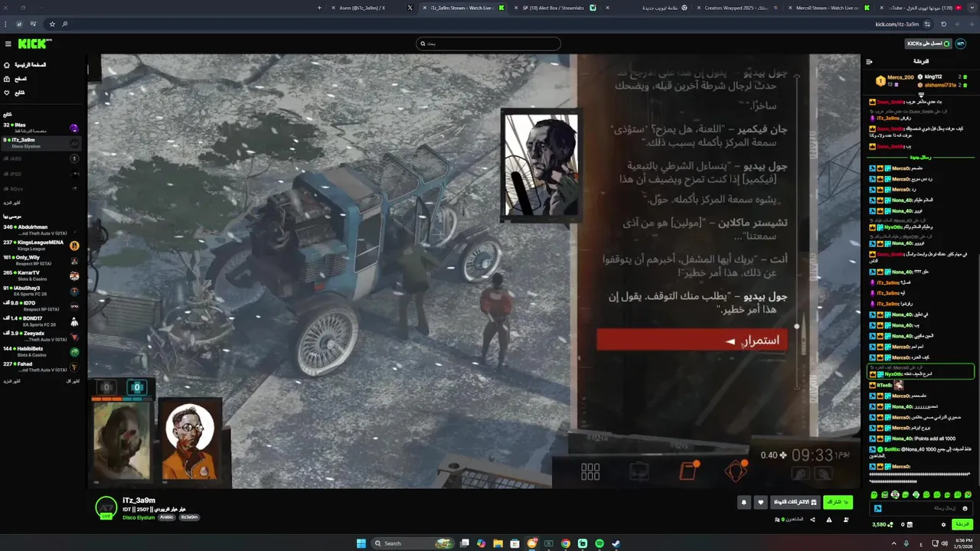Open the Disco Elysium category link
The height and width of the screenshot is (551, 980).
tap(139, 517)
